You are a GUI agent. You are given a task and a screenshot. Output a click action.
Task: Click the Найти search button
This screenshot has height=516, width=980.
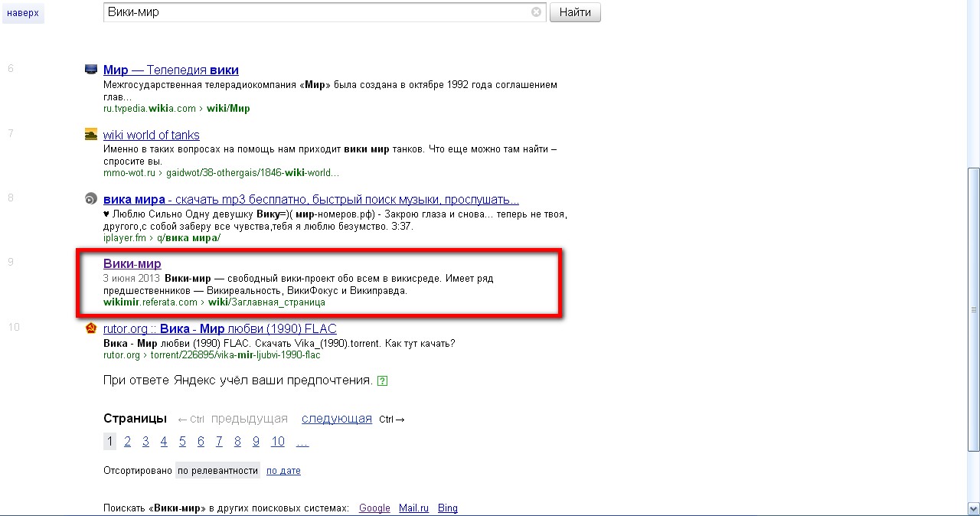[x=575, y=12]
